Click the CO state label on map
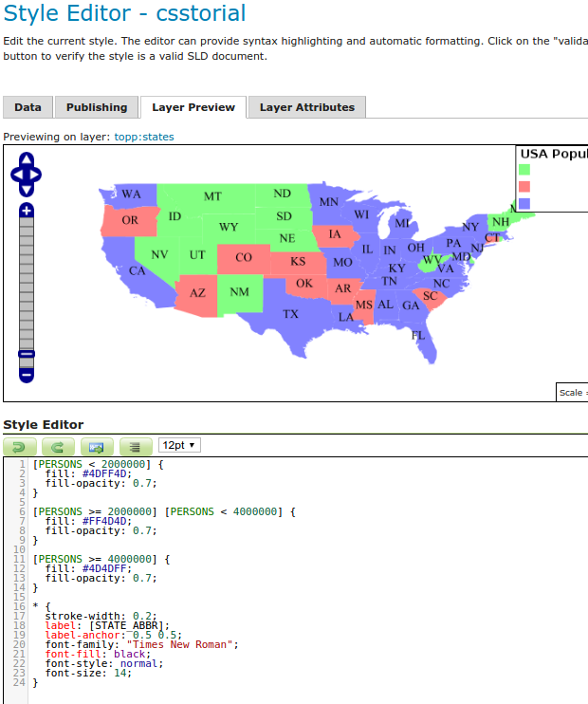Viewport: 588px width, 704px height. [244, 257]
